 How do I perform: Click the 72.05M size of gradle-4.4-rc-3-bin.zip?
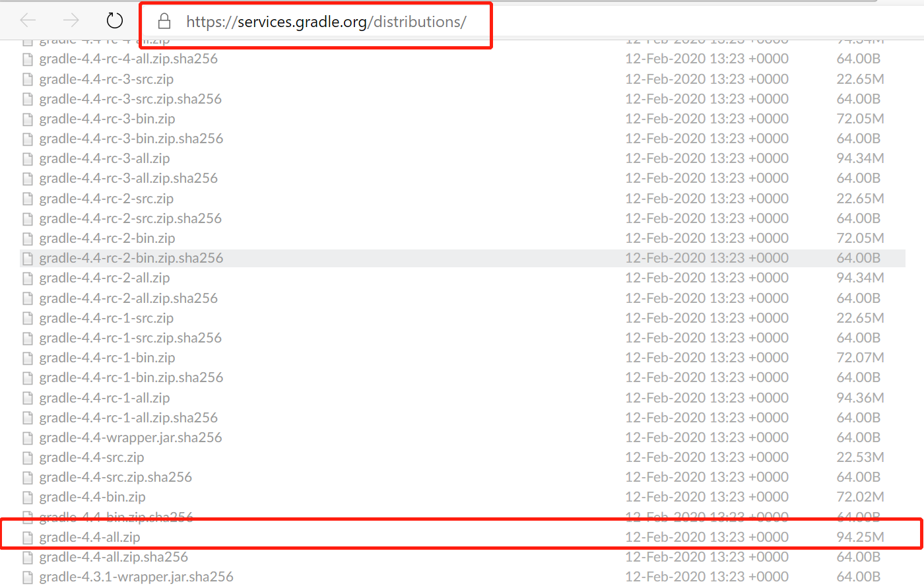tap(860, 119)
